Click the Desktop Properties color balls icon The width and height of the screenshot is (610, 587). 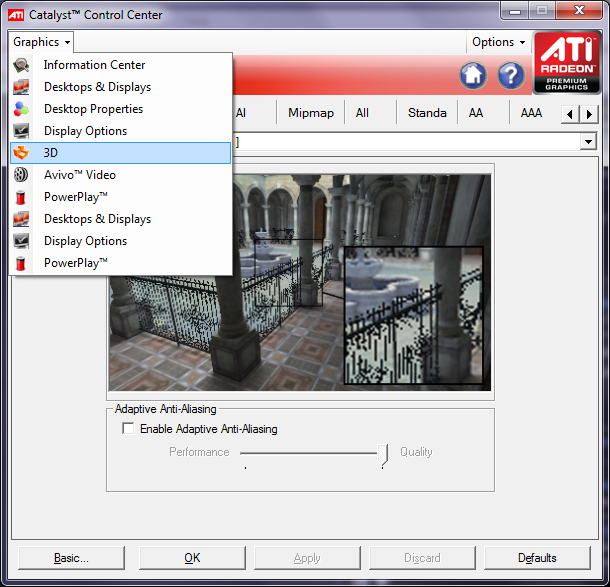click(21, 109)
